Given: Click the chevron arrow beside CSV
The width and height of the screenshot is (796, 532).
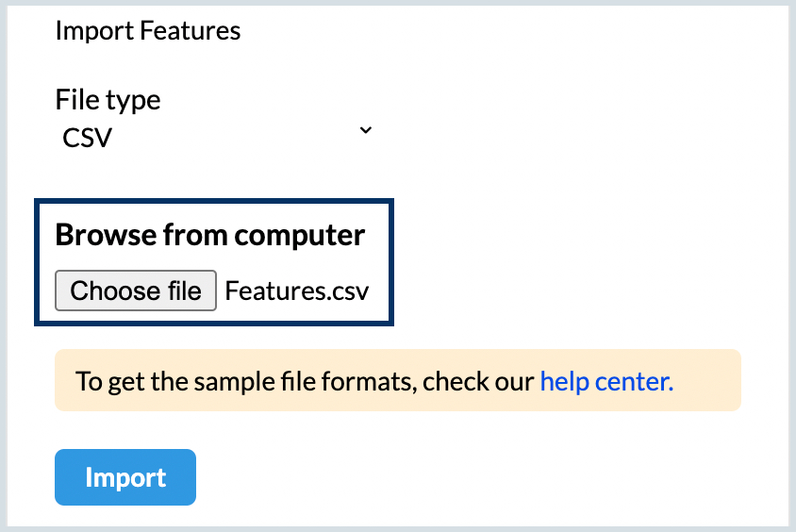Looking at the screenshot, I should tap(366, 130).
